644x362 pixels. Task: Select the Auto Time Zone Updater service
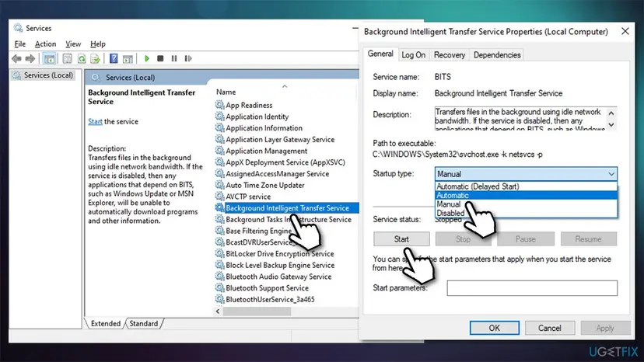click(x=265, y=185)
